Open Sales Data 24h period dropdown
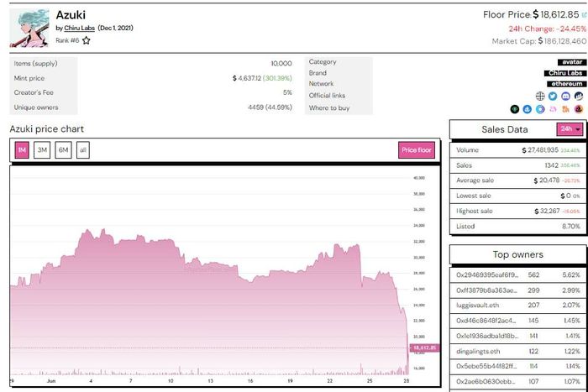588x392 pixels. pos(570,129)
